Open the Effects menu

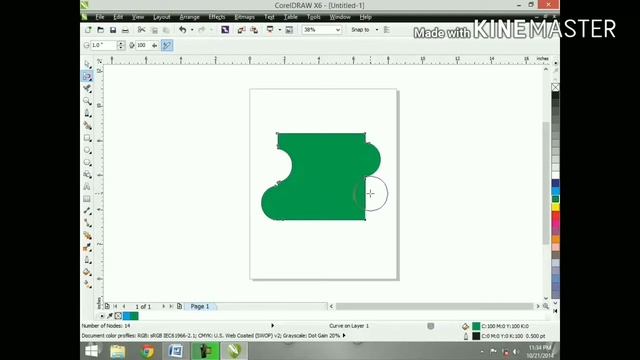pyautogui.click(x=217, y=17)
